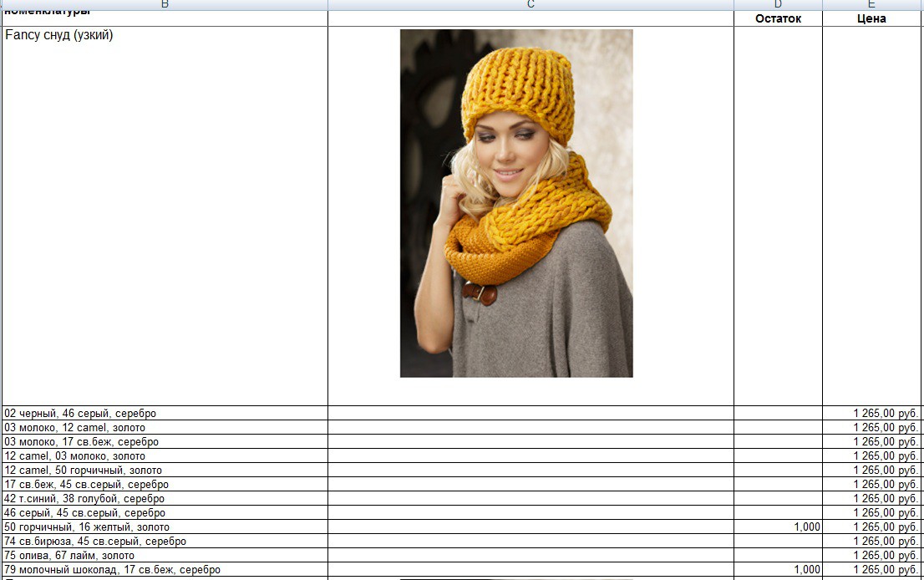Click the price in the '17 св.беж, 45 св.серый' row
The width and height of the screenshot is (924, 580).
pos(871,484)
